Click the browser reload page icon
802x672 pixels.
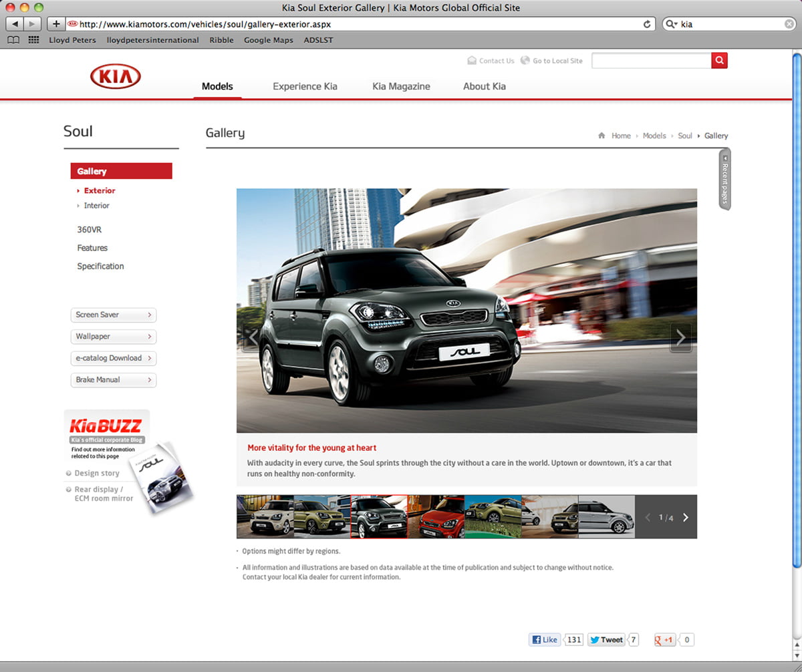tap(646, 24)
